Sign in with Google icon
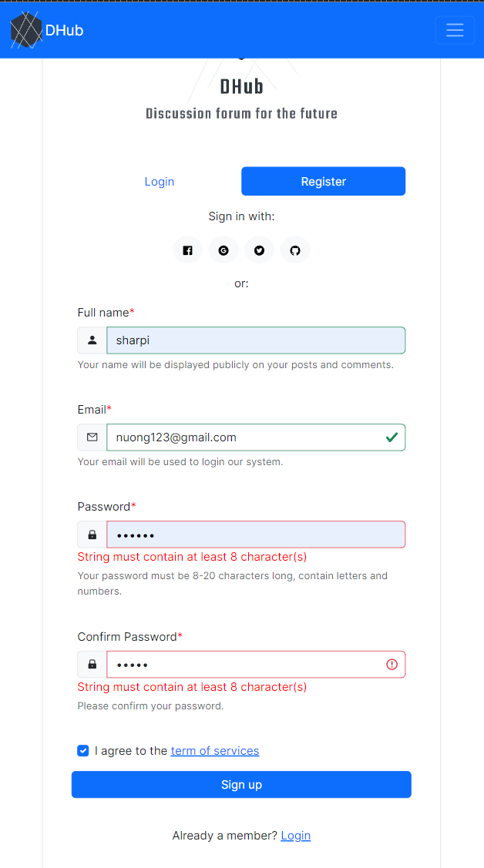 224,250
